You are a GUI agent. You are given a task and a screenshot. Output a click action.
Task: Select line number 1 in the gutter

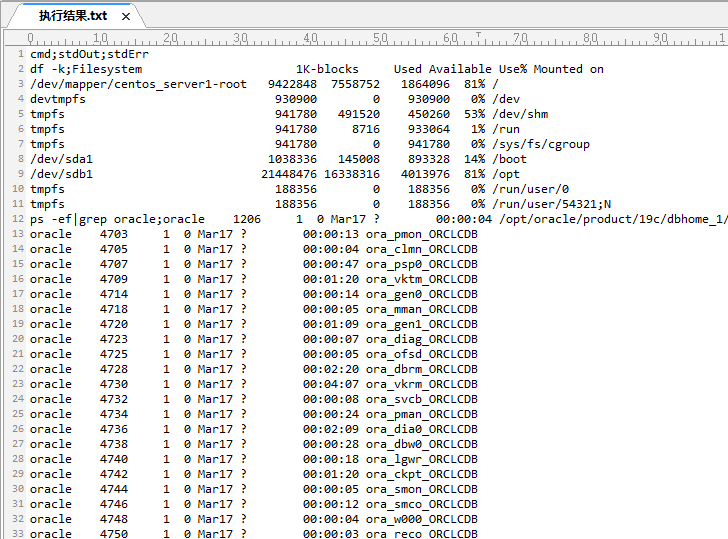[x=21, y=54]
